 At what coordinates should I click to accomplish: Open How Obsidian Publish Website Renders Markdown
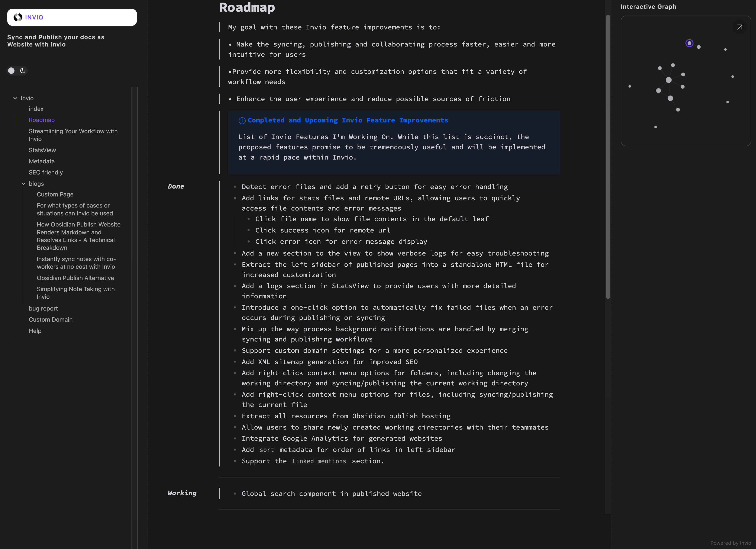click(79, 236)
